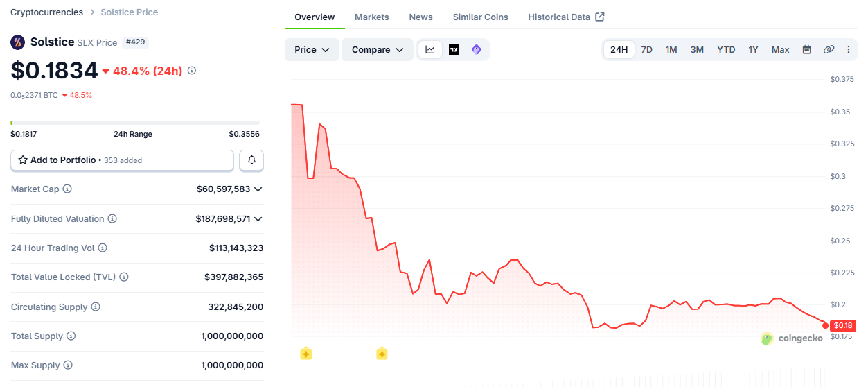Screen dimensions: 868x387
Task: Show Circulating Supply info icon
Action: 96,307
